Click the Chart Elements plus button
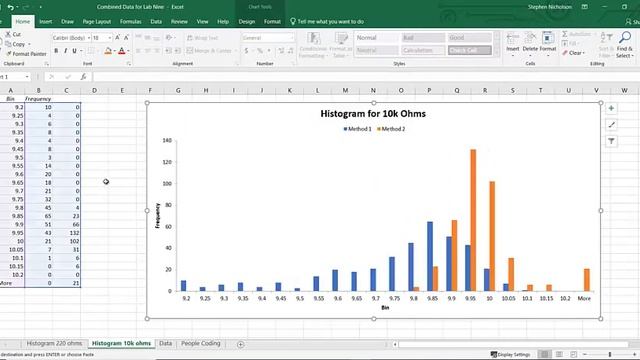640x360 pixels. (611, 109)
